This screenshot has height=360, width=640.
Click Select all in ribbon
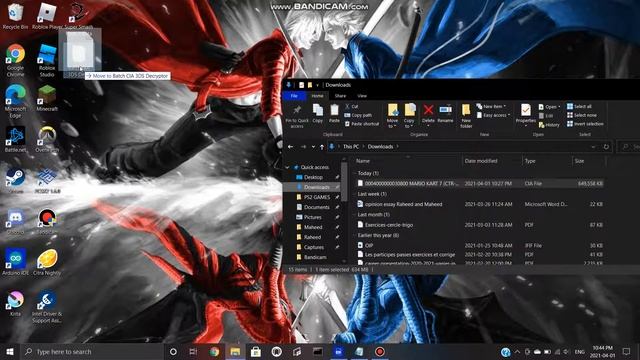pos(579,107)
